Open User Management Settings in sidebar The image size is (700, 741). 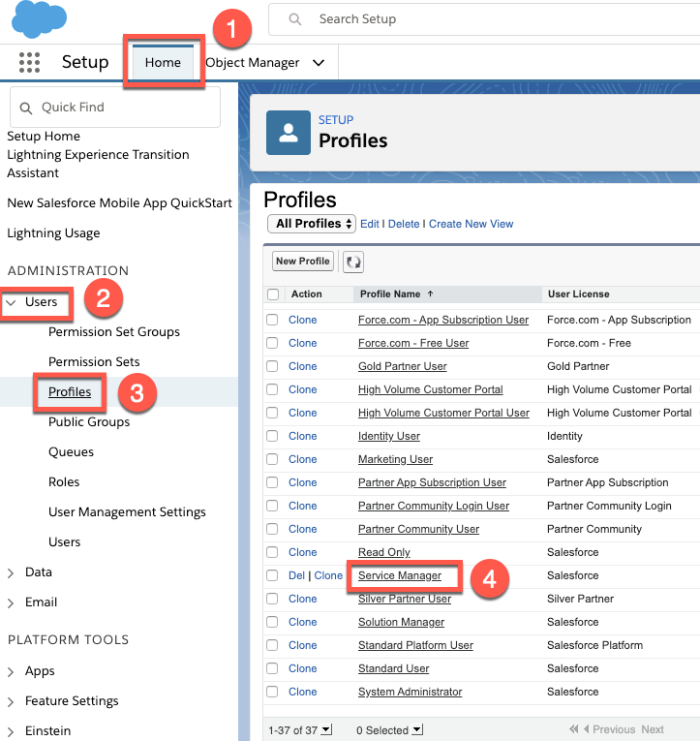coord(127,511)
